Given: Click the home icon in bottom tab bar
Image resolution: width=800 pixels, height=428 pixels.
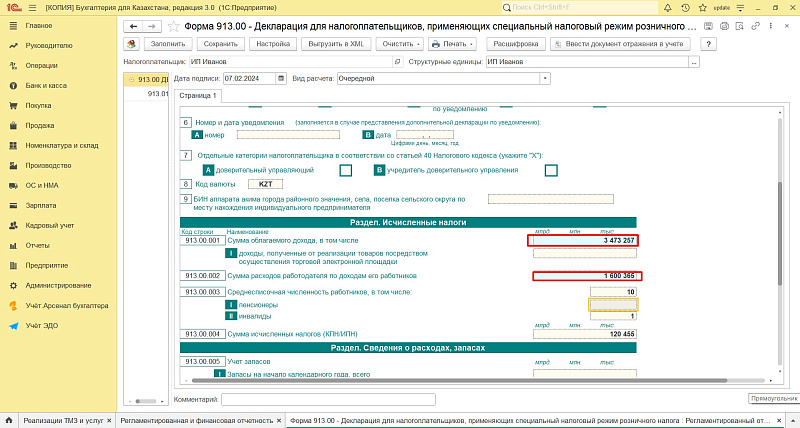Looking at the screenshot, I should pos(9,420).
